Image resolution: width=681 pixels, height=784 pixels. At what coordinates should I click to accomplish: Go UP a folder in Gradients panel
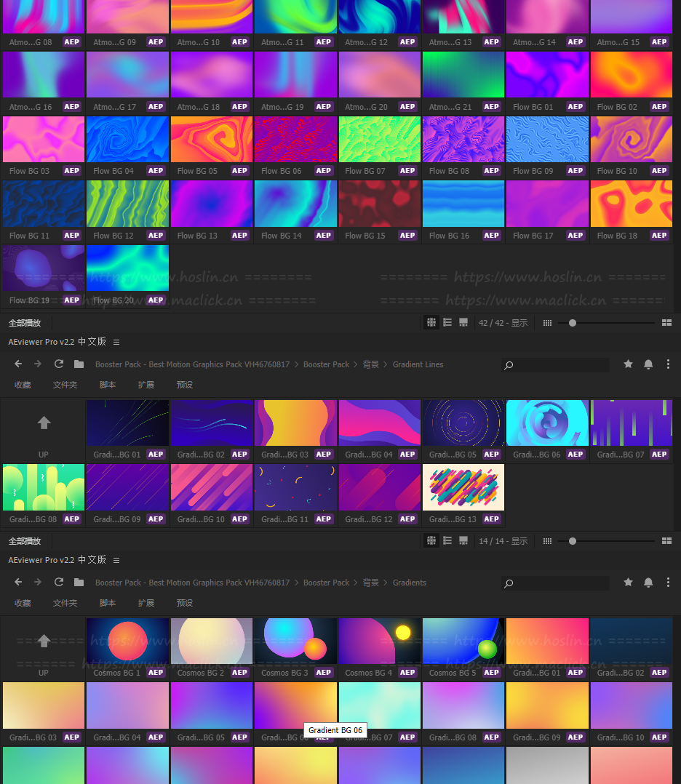click(x=44, y=648)
